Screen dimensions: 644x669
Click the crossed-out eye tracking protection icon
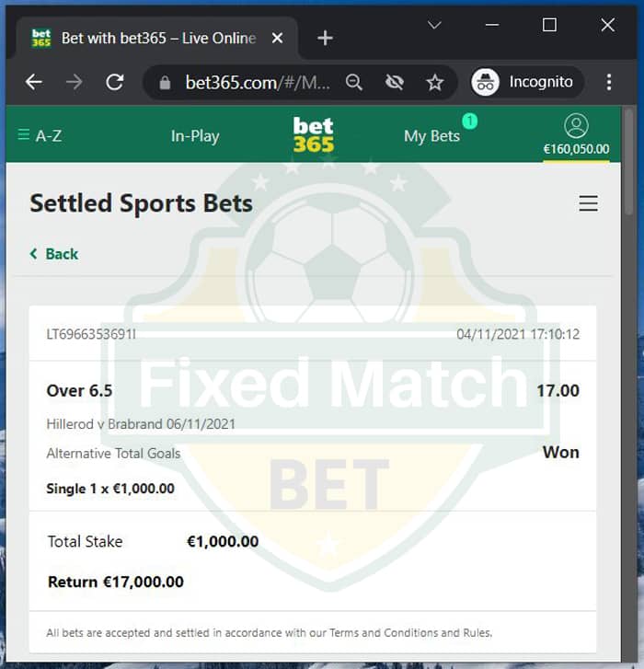[x=394, y=82]
